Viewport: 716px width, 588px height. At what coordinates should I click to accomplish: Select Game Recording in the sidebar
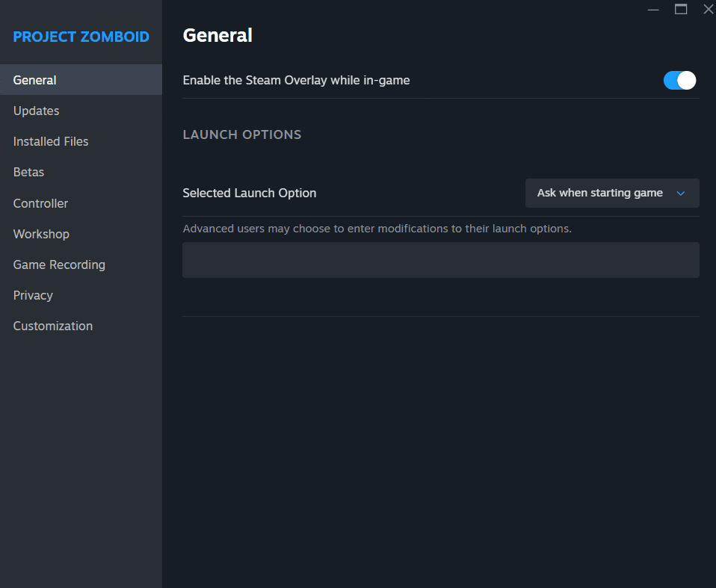(x=59, y=264)
